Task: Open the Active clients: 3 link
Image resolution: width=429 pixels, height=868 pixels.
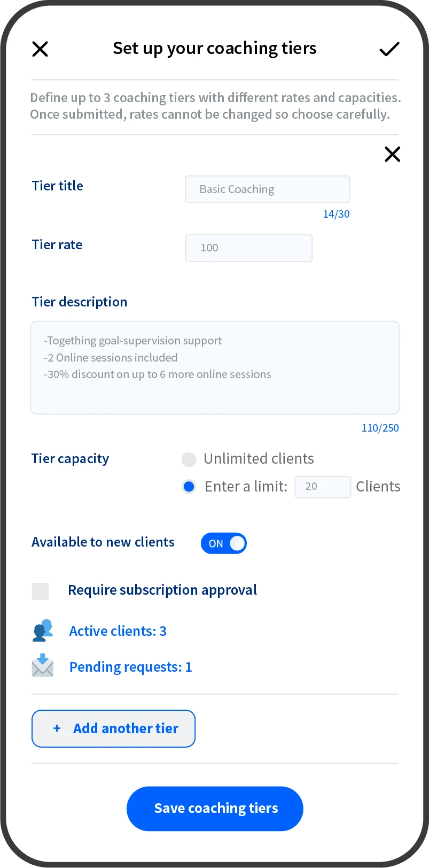Action: (118, 631)
